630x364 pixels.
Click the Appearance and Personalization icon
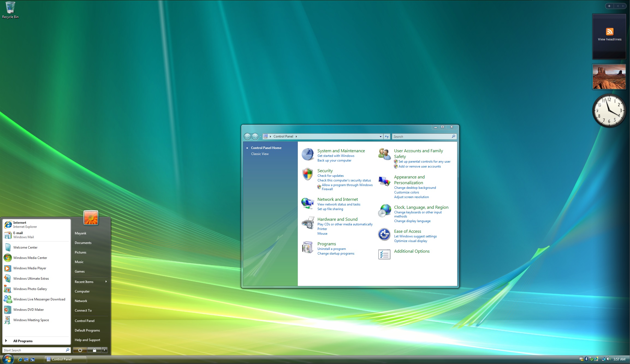pos(384,181)
